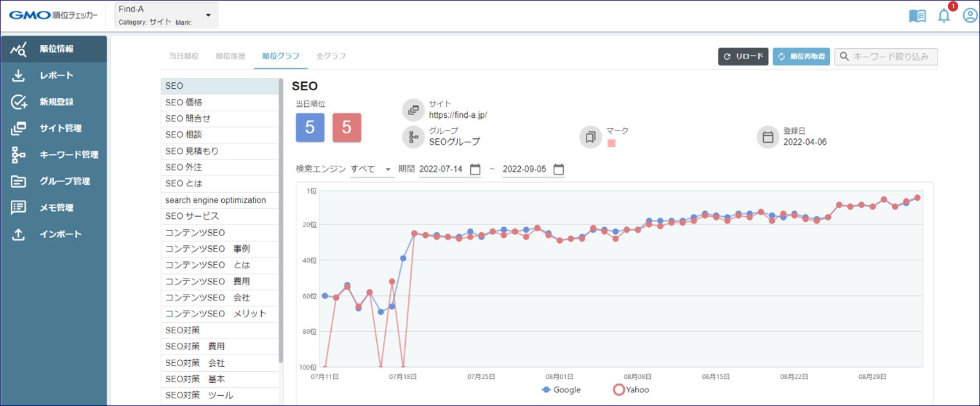Open the start date calendar picker

(475, 169)
